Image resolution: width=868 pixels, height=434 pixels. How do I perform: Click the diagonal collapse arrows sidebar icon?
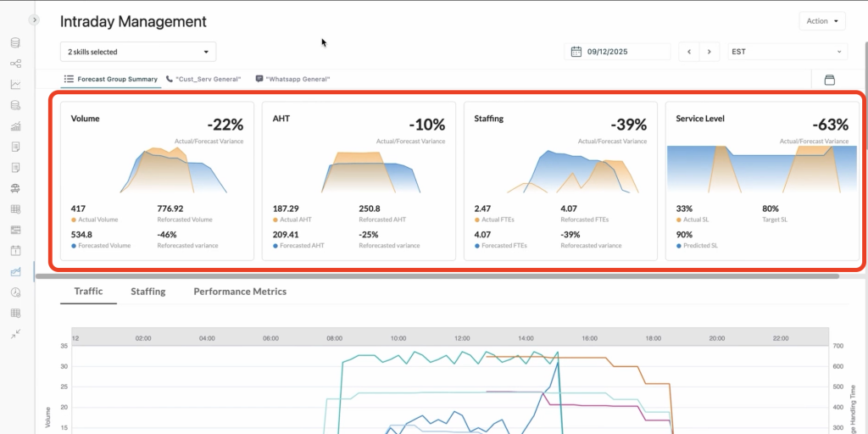click(15, 334)
